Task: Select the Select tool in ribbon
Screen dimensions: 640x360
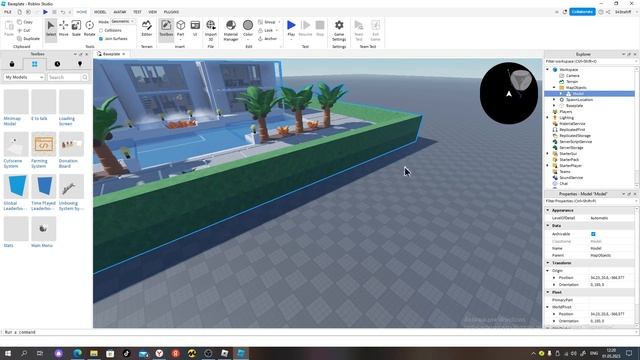Action: pos(51,29)
